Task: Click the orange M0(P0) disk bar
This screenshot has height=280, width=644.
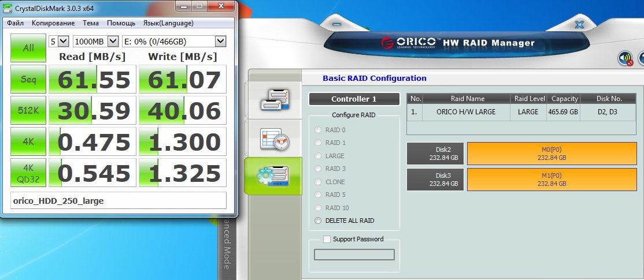Action: pos(552,154)
